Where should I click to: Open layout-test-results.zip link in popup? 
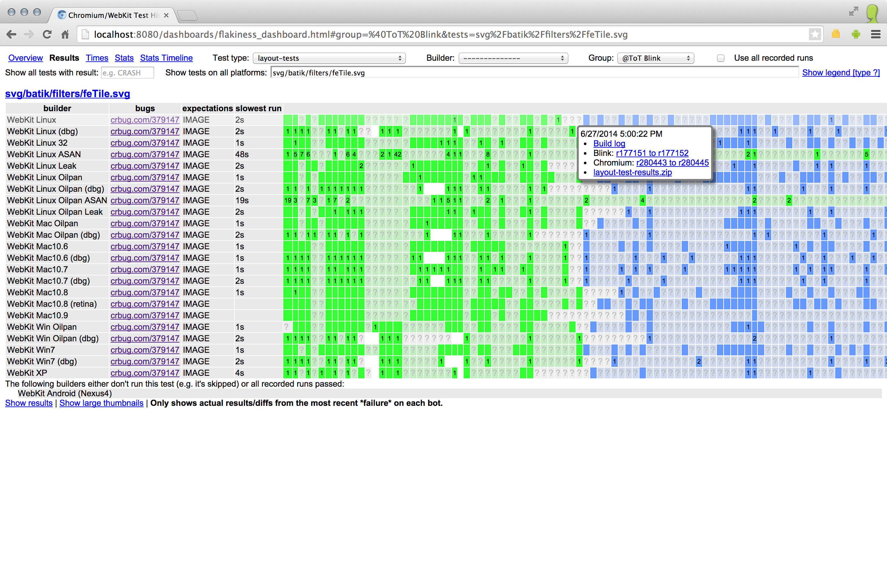tap(632, 172)
